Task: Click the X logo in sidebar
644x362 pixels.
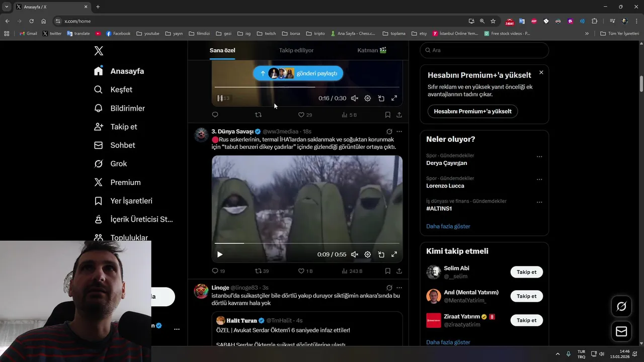Action: click(x=99, y=51)
